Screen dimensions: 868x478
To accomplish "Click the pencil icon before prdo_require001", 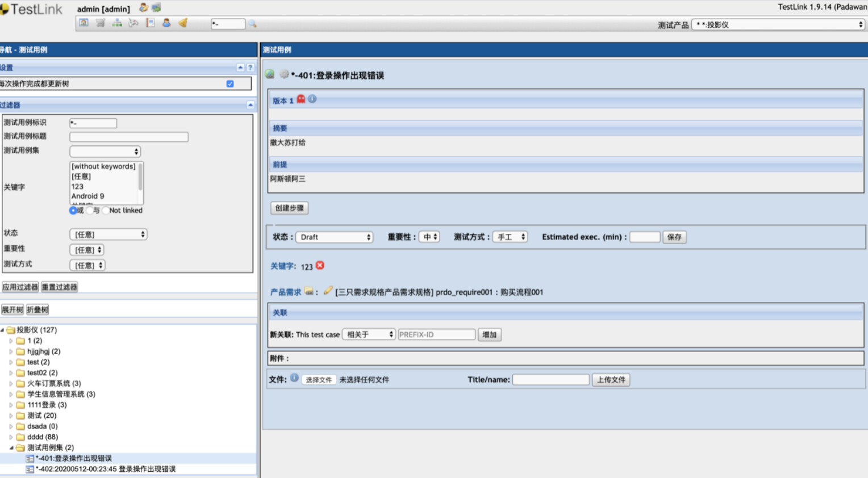I will pos(328,291).
